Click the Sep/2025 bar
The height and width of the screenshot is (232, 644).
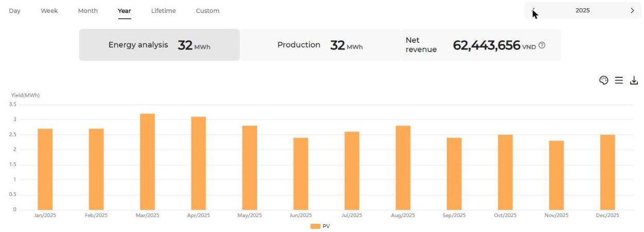coord(454,174)
